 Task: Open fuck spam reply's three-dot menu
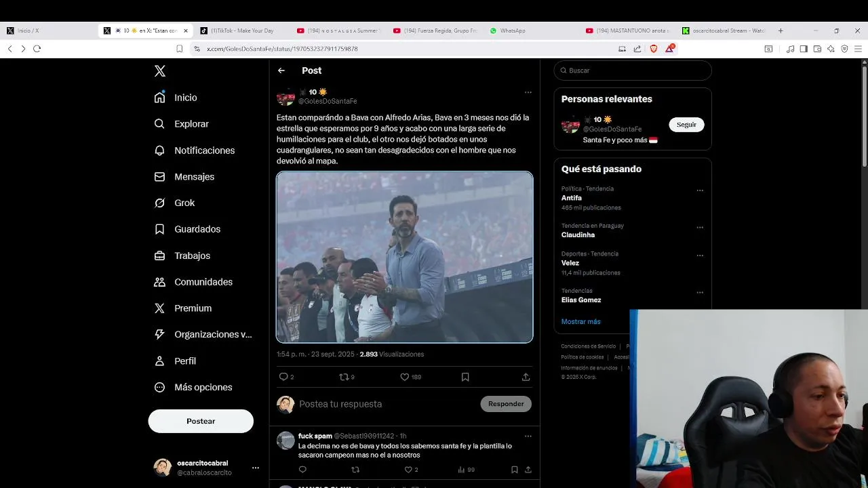528,436
